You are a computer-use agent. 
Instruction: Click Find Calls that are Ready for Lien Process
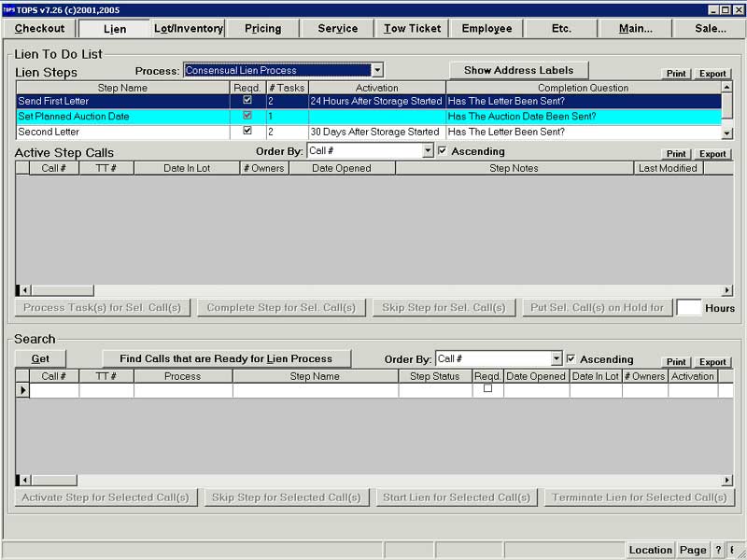pos(226,358)
